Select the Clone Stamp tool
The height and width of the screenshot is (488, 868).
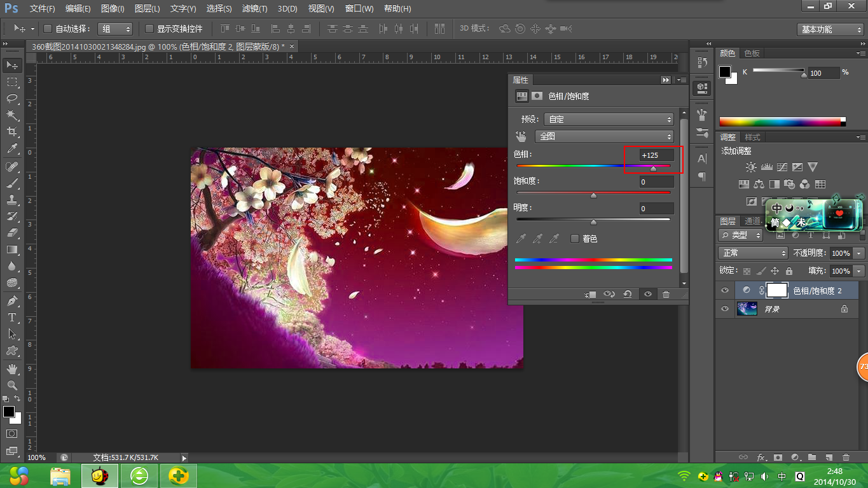coord(12,200)
